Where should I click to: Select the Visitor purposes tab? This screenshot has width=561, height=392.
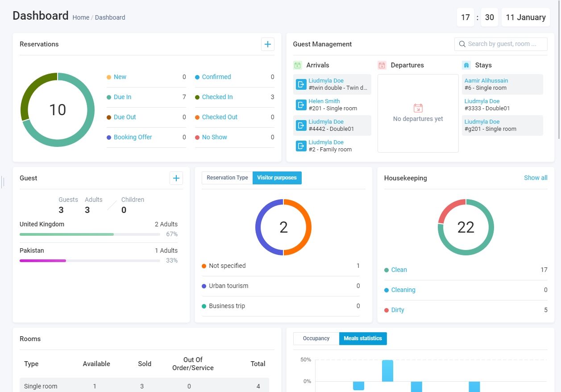click(277, 178)
